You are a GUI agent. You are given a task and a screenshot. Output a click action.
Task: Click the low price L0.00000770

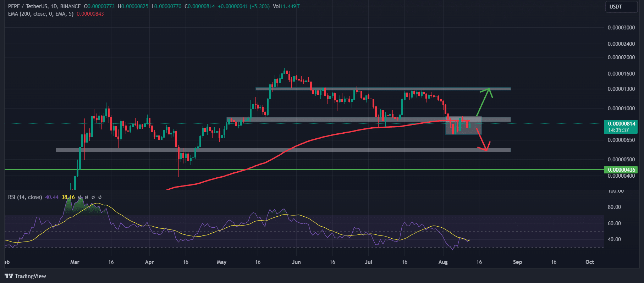coord(166,6)
